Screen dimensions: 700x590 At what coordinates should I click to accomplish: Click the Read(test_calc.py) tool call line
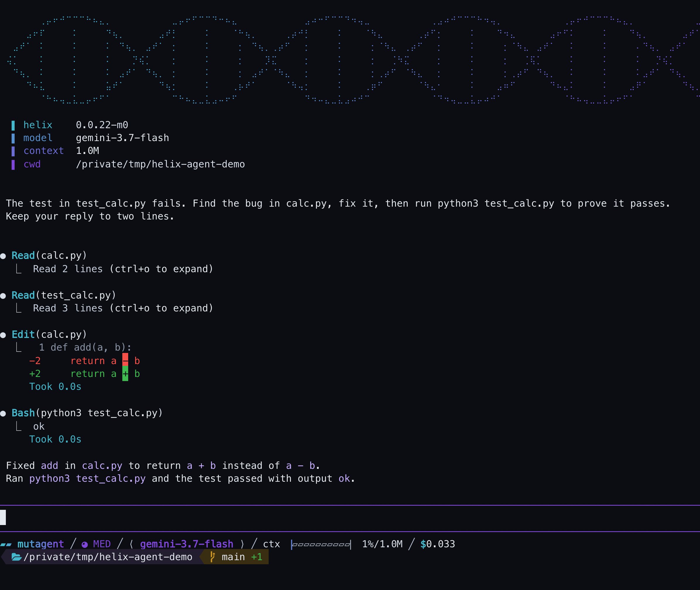[64, 295]
